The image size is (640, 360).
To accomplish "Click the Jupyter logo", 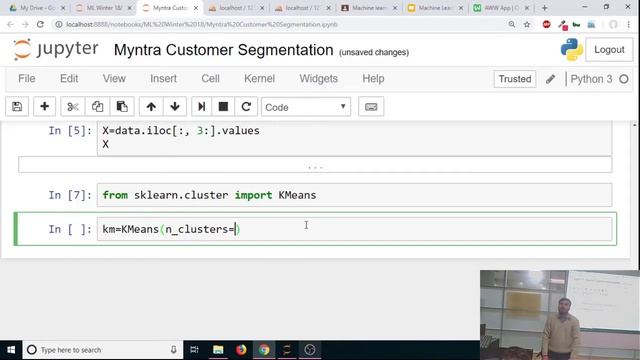I will [56, 49].
